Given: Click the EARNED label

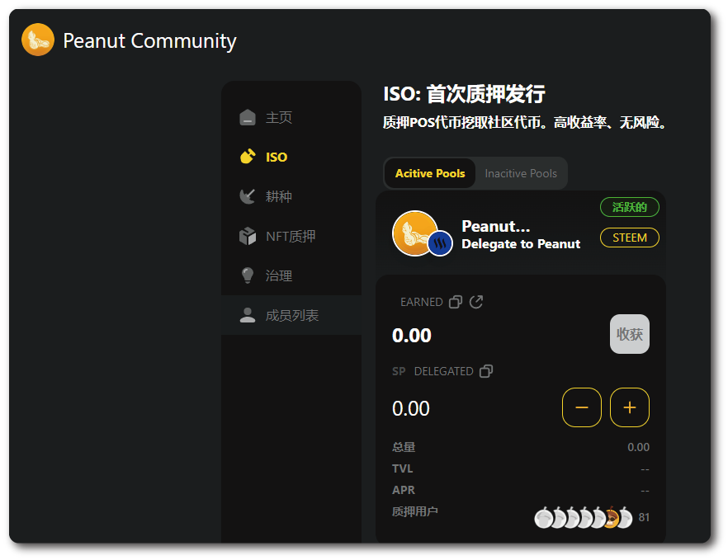Looking at the screenshot, I should click(x=422, y=302).
